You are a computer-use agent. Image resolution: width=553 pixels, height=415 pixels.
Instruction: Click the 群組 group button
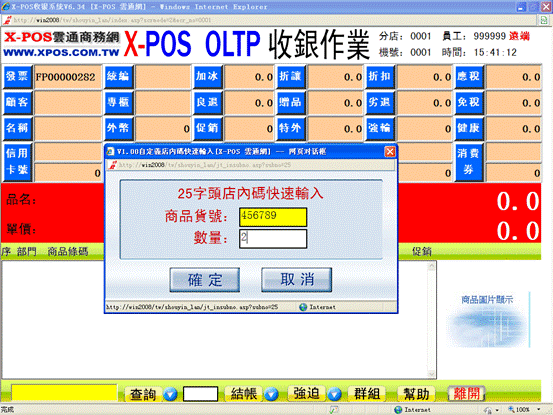click(x=367, y=393)
